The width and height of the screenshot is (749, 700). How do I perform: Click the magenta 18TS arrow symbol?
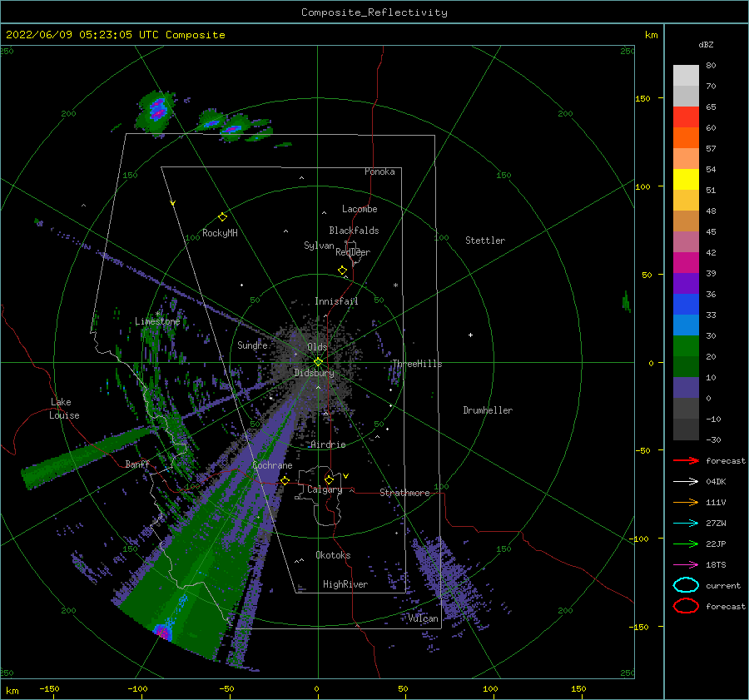(x=686, y=565)
